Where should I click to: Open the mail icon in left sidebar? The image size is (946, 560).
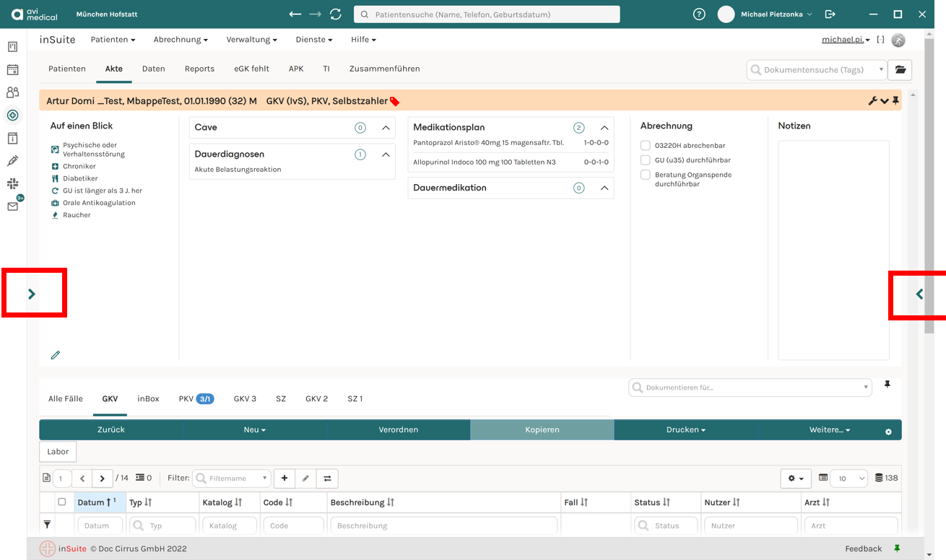(x=12, y=206)
